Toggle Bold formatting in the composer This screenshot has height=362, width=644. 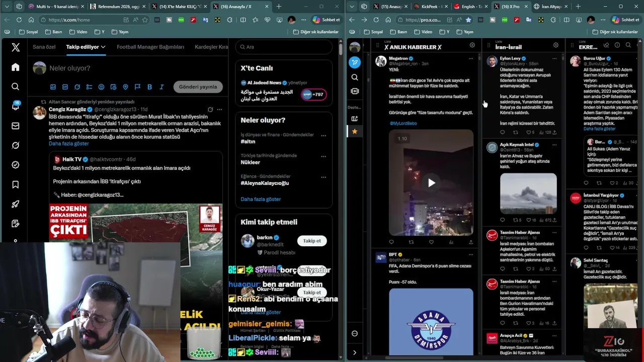(x=149, y=87)
